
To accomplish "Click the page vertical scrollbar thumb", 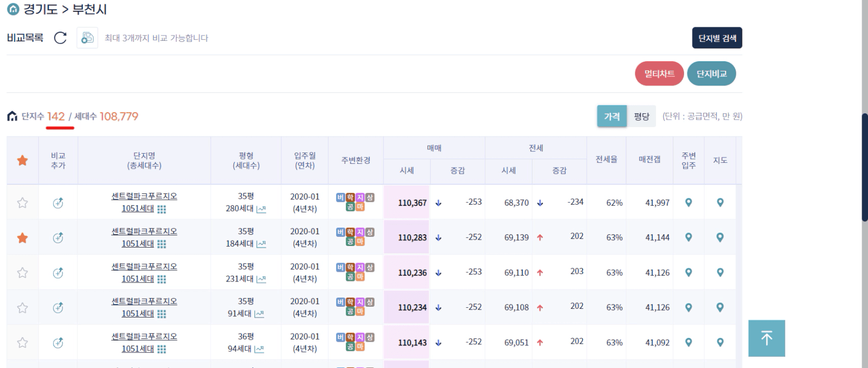I will [864, 168].
